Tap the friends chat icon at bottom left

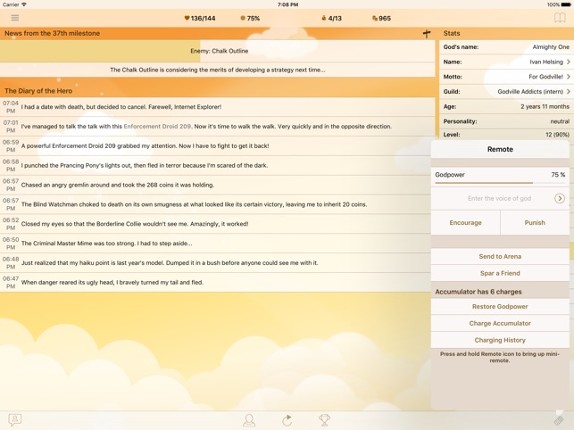coord(15,420)
